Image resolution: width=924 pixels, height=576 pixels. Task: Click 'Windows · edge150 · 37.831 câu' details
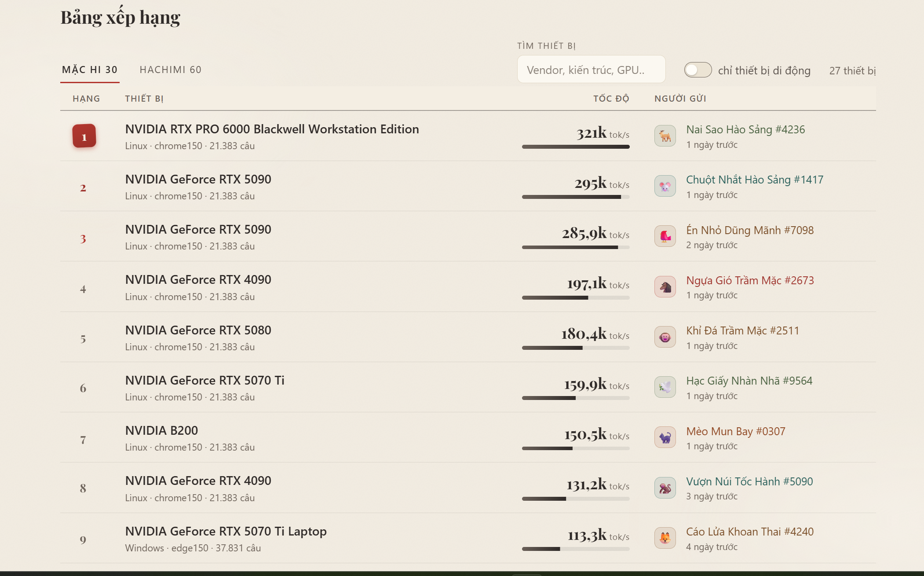click(x=193, y=548)
